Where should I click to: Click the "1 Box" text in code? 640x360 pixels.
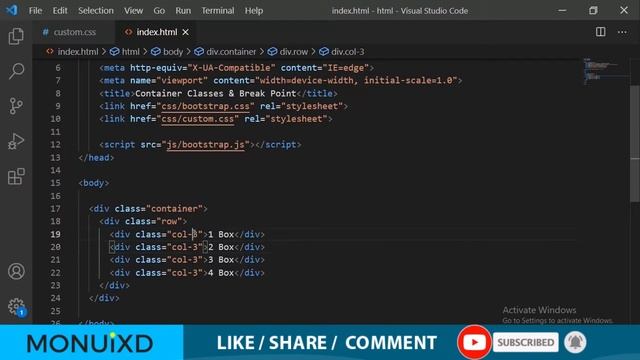point(221,234)
